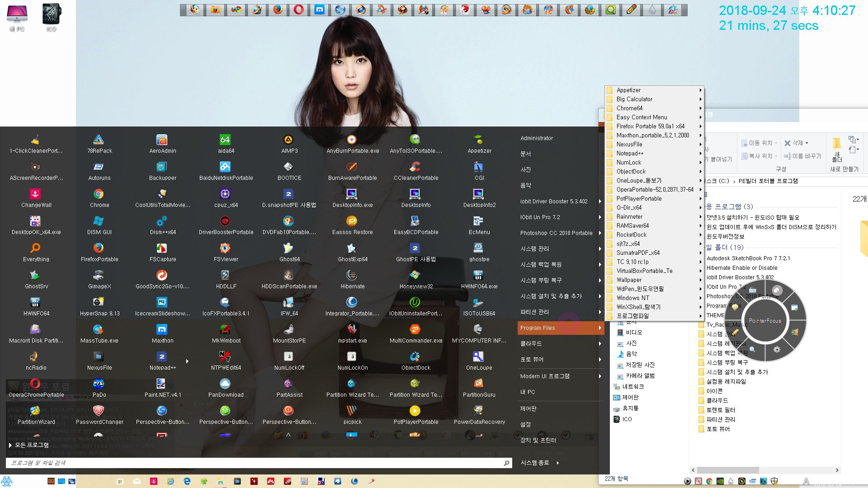
Task: Open ICO desktop shortcut
Action: 52,17
